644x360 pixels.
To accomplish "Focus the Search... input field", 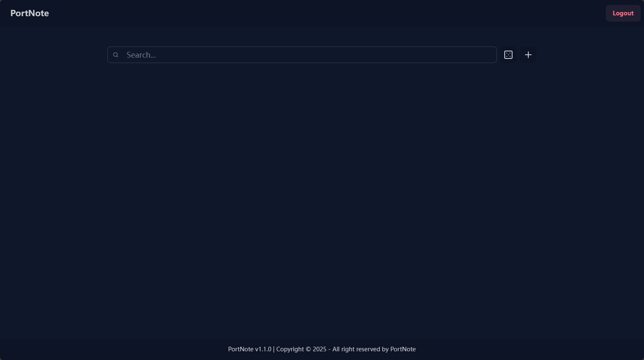I will pos(302,55).
